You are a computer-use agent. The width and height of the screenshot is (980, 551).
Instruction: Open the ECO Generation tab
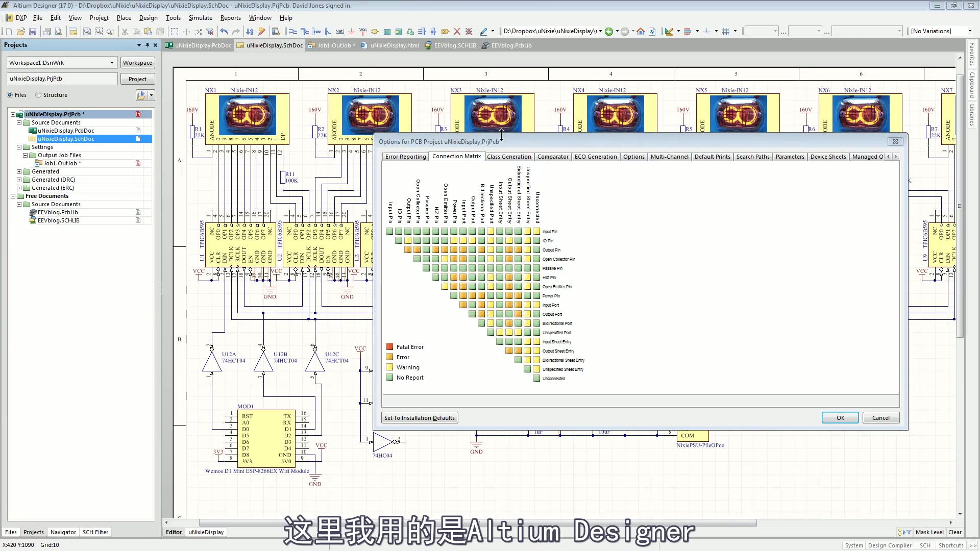tap(596, 157)
